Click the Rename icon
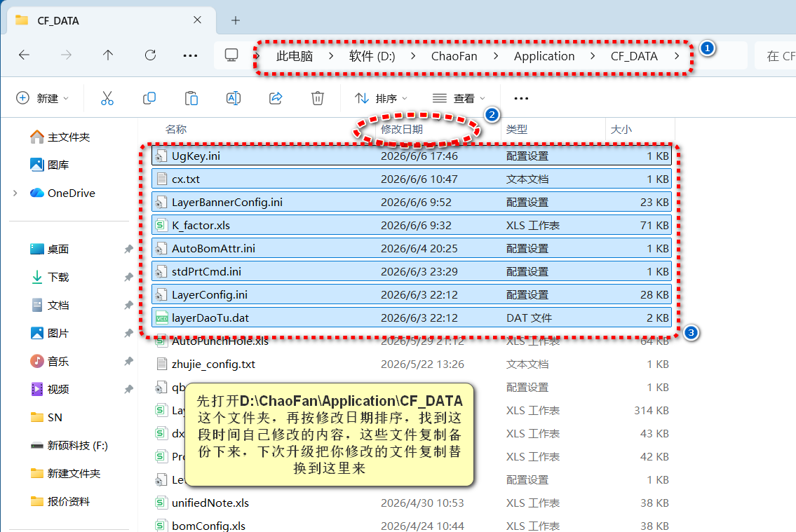Image resolution: width=796 pixels, height=532 pixels. tap(233, 98)
